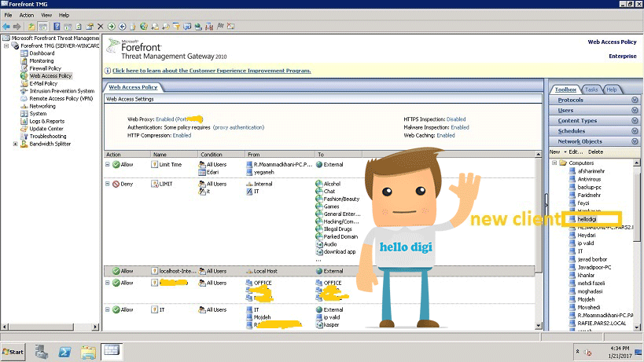The width and height of the screenshot is (644, 362).
Task: Open the Help menu in menu bar
Action: tap(64, 15)
